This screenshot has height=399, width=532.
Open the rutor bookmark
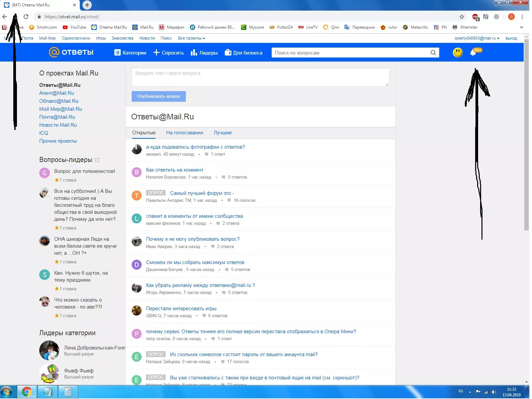coord(389,27)
